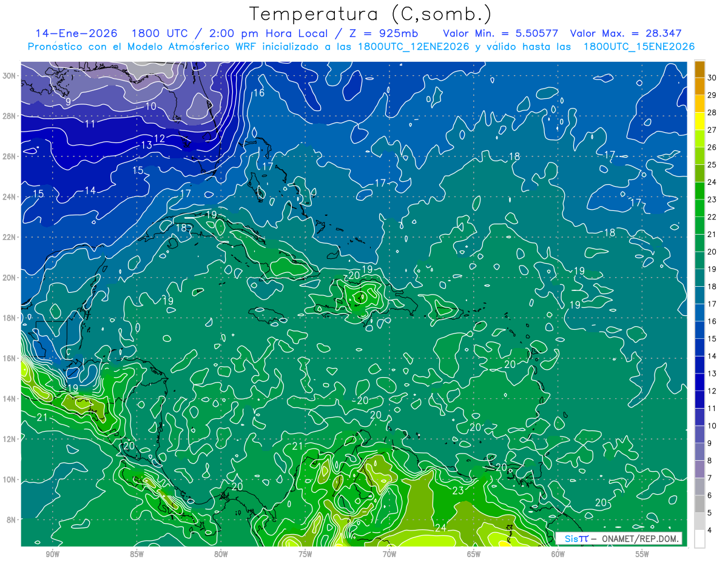Click valid-until time '1800UTC_15ENE2026'

(639, 47)
